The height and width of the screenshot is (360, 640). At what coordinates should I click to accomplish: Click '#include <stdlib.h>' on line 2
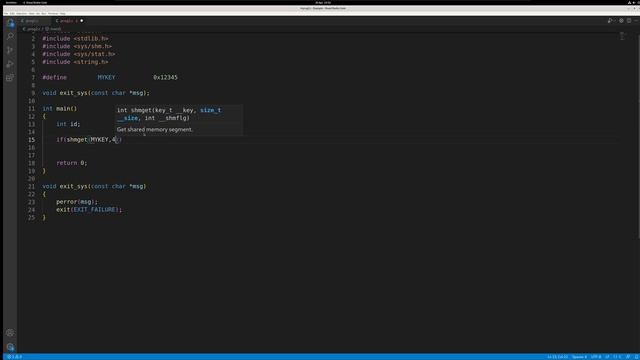click(x=76, y=38)
